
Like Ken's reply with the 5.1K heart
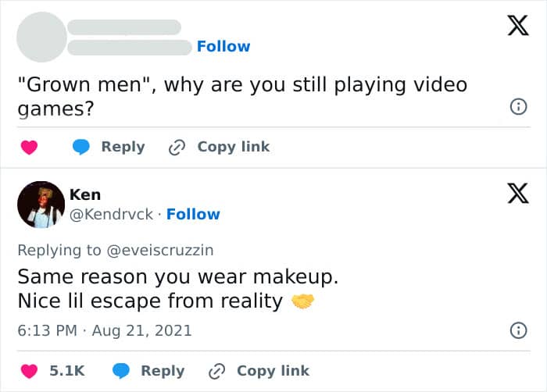29,371
